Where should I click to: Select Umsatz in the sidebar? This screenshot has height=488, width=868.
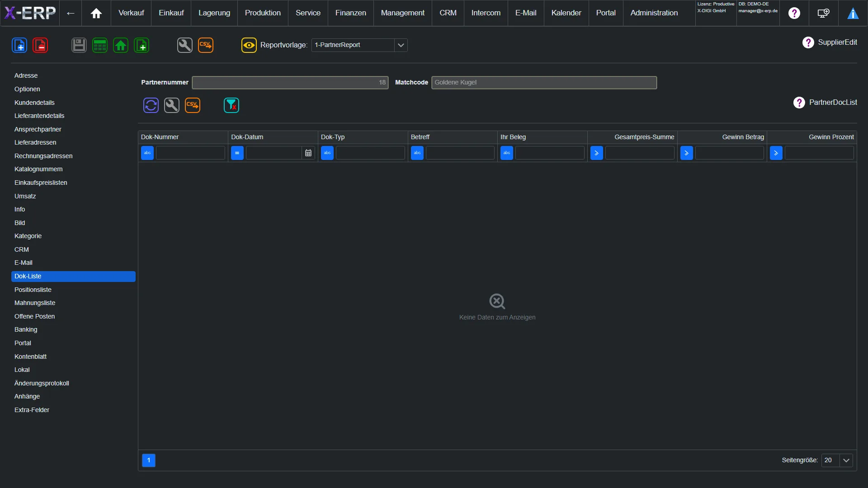point(73,197)
